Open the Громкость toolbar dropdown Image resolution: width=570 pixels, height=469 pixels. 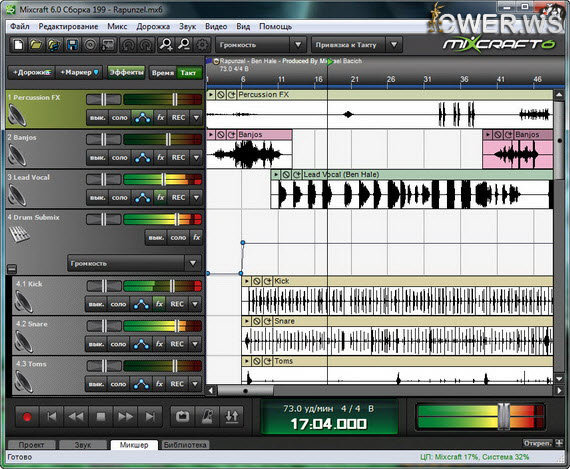pyautogui.click(x=298, y=45)
